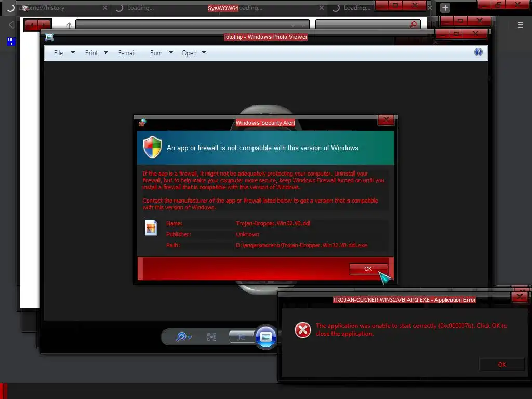Click the Explorer up arrow button
The height and width of the screenshot is (399, 532).
pyautogui.click(x=69, y=25)
